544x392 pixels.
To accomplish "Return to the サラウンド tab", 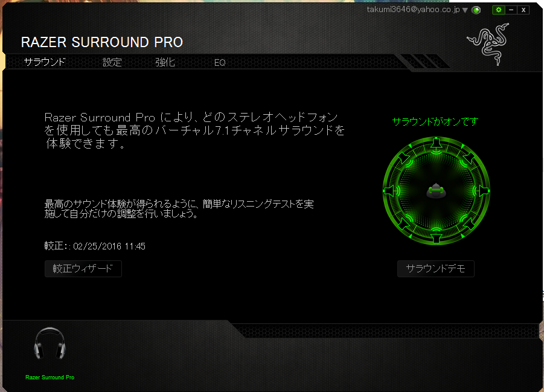I will (45, 62).
